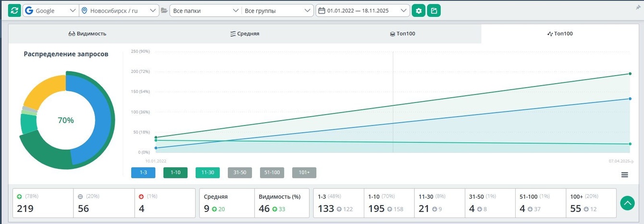
Task: Enable the 101+ series legend button
Action: [304, 173]
